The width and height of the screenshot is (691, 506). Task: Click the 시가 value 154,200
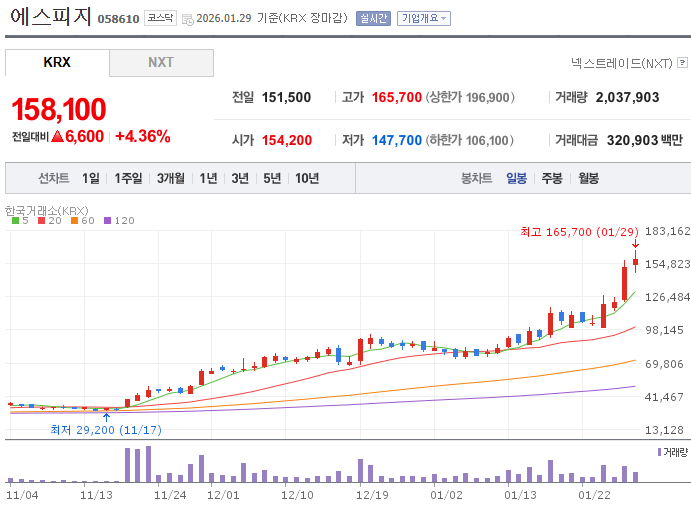[x=287, y=140]
